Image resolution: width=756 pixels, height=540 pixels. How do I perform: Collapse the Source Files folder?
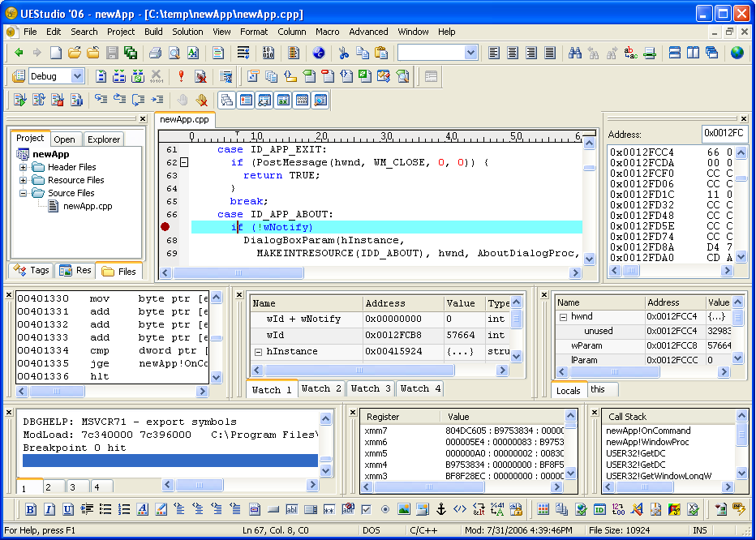[x=24, y=193]
